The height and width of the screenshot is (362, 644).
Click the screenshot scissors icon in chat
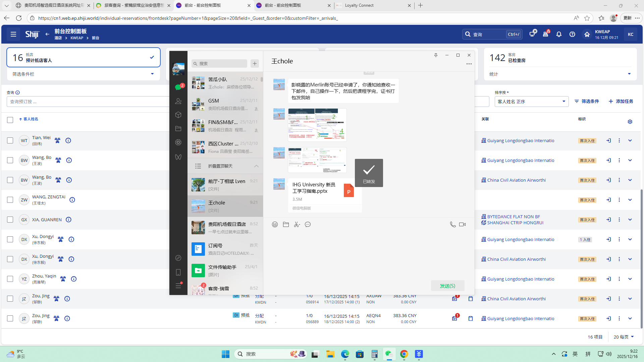297,225
